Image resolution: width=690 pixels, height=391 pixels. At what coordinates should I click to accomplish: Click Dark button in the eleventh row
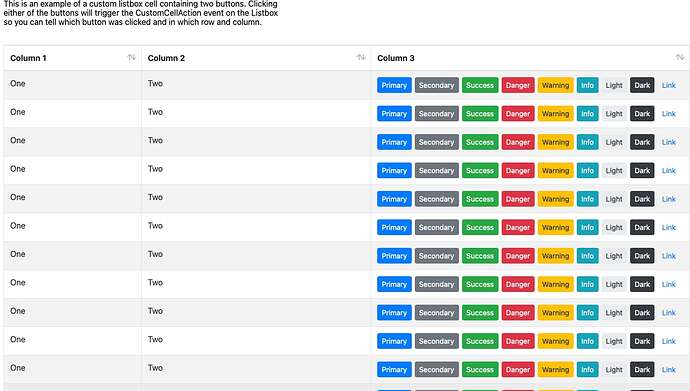[x=642, y=370]
